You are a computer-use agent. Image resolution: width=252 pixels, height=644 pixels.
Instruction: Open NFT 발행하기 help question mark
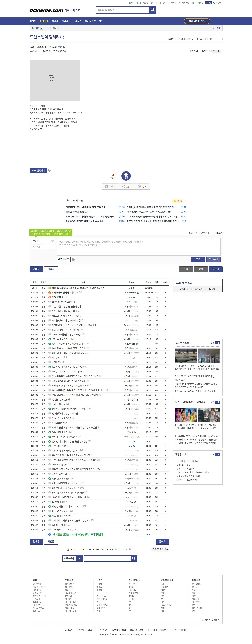click(49, 170)
